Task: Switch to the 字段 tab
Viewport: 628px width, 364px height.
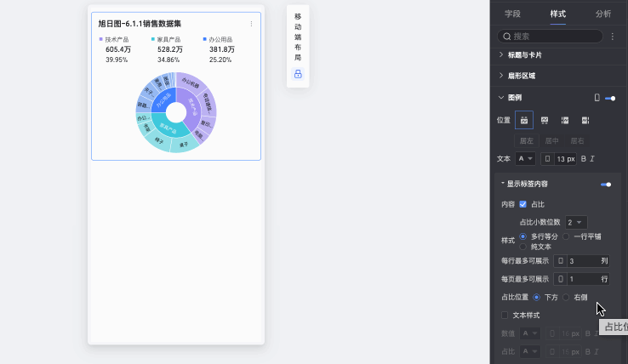Action: pos(512,14)
